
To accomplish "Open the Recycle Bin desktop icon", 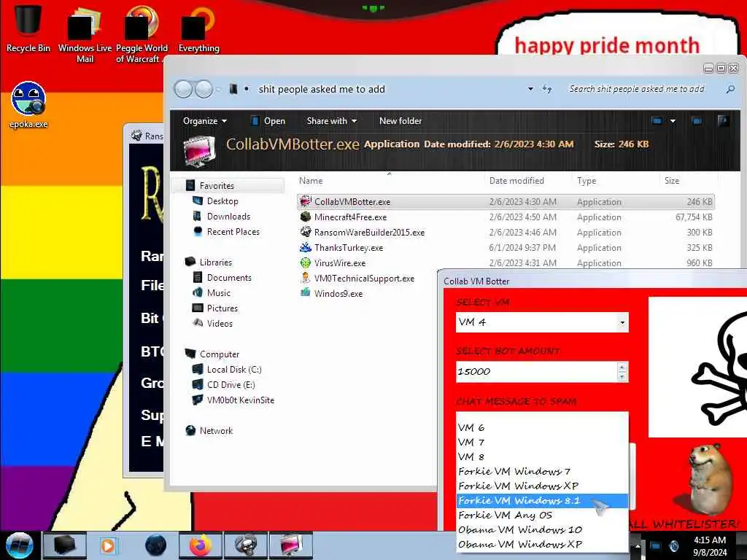I will pos(28,28).
